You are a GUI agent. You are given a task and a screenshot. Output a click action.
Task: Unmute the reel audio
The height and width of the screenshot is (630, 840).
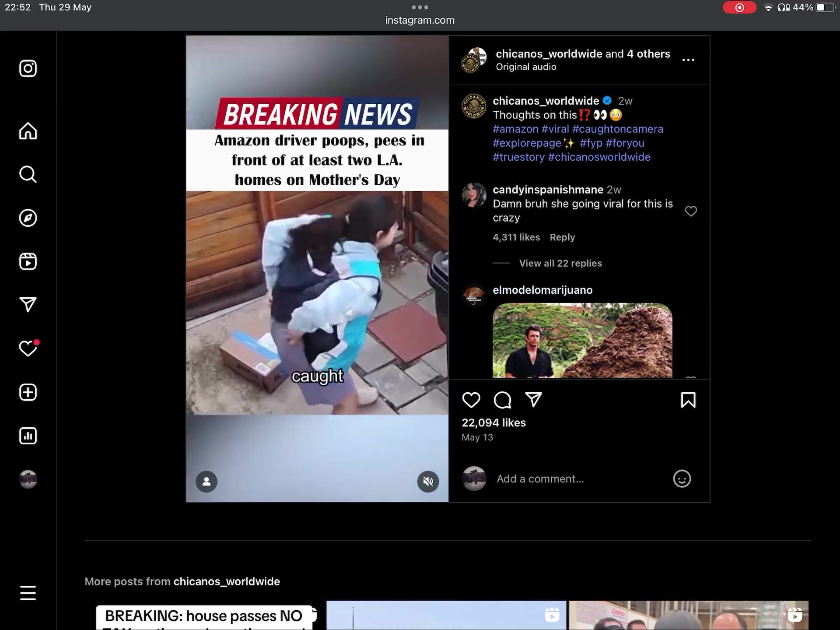428,482
